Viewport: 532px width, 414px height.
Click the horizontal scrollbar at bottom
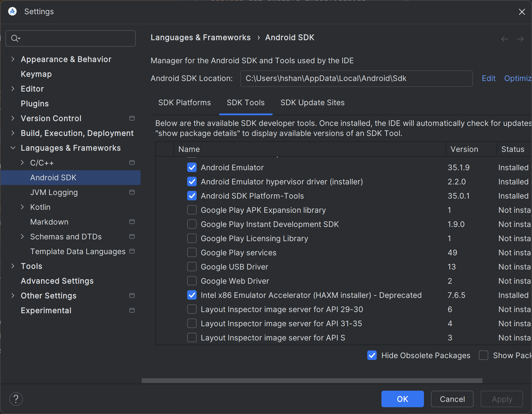pyautogui.click(x=312, y=381)
